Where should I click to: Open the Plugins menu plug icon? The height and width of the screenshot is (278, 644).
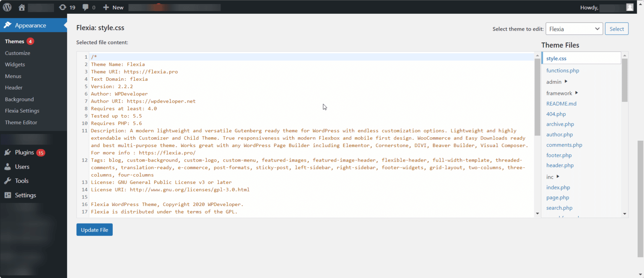tap(8, 152)
